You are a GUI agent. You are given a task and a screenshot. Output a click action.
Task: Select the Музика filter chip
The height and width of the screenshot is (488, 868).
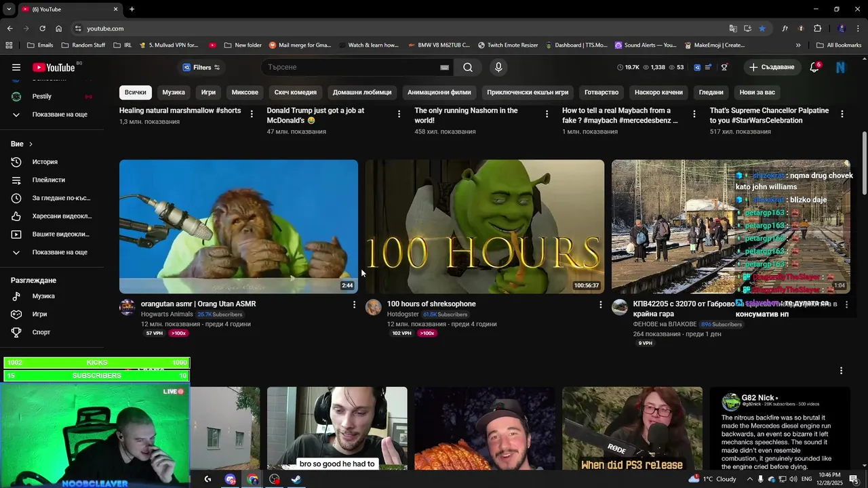(x=174, y=92)
